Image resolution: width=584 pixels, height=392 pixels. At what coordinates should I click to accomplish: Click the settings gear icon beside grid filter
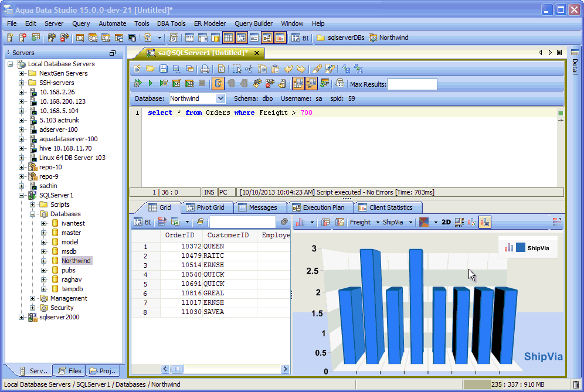[284, 222]
